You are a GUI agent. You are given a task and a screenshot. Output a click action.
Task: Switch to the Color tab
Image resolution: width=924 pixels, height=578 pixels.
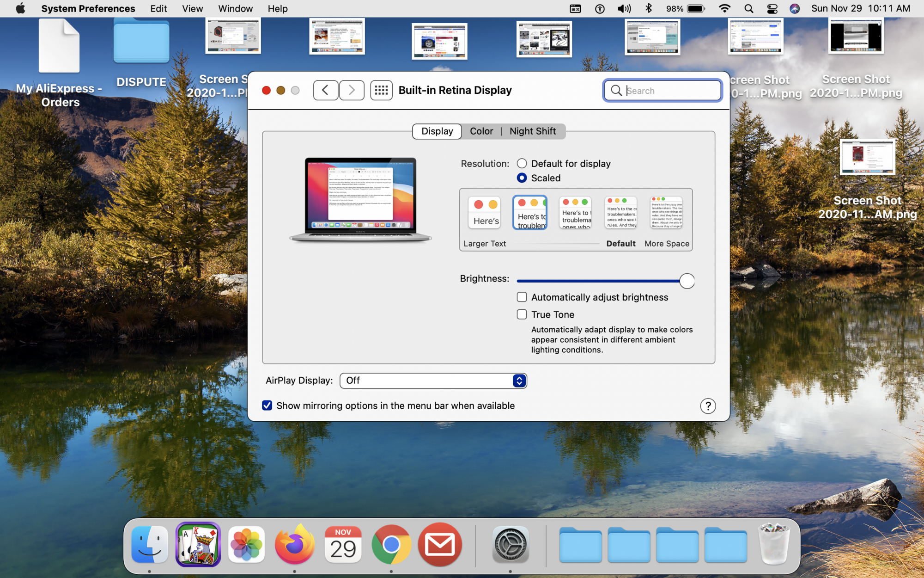coord(481,131)
